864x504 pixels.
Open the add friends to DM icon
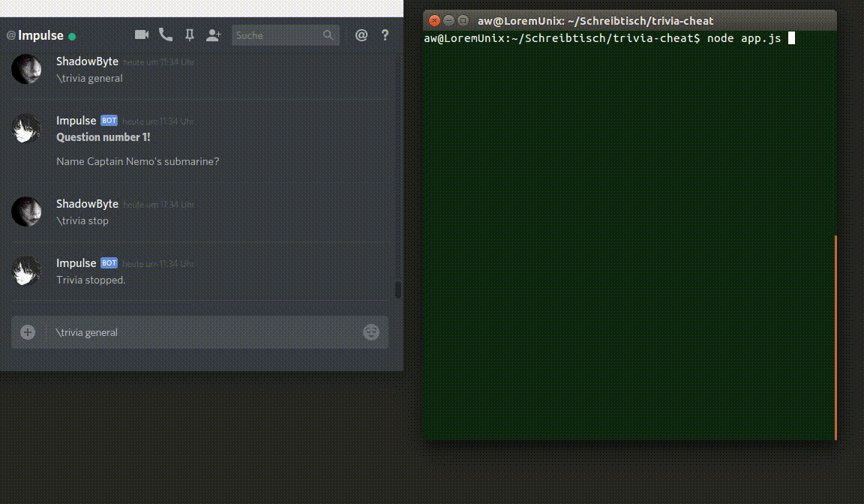click(x=214, y=34)
